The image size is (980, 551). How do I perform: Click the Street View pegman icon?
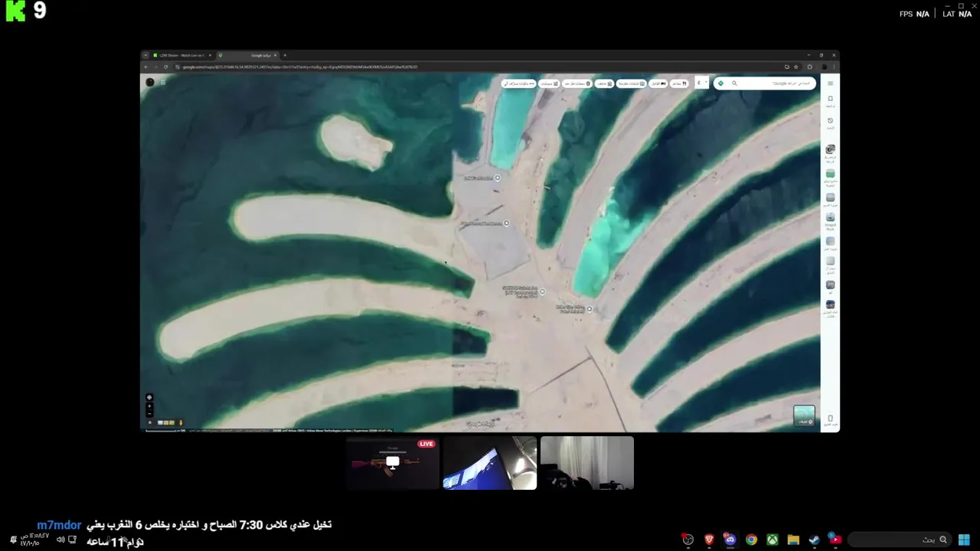pos(181,422)
